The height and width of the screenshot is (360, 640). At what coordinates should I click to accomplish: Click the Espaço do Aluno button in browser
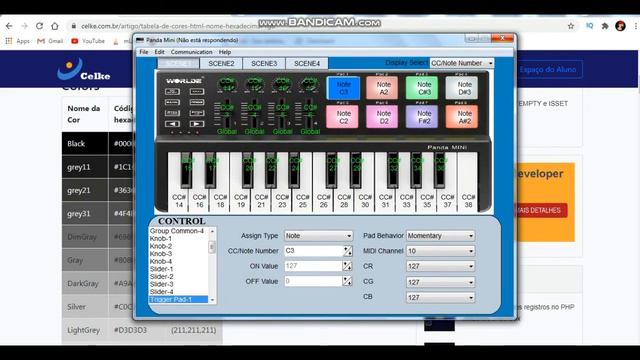[x=548, y=69]
